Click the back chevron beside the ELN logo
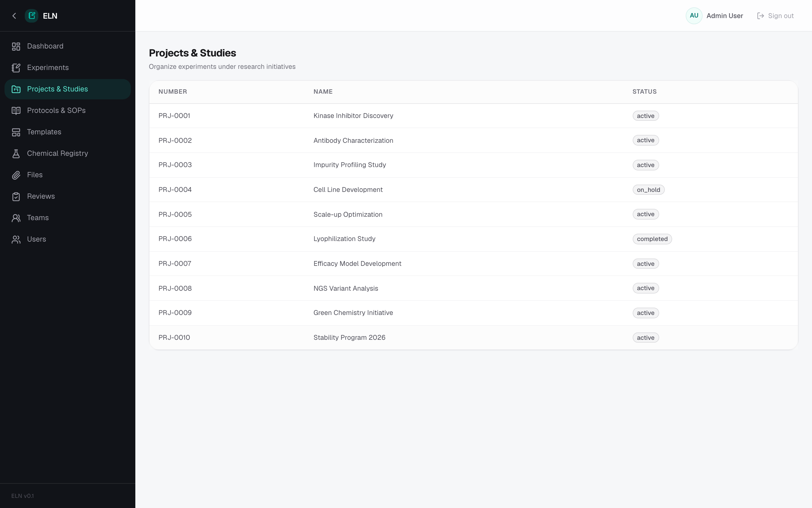Viewport: 812px width, 508px height. coord(14,16)
